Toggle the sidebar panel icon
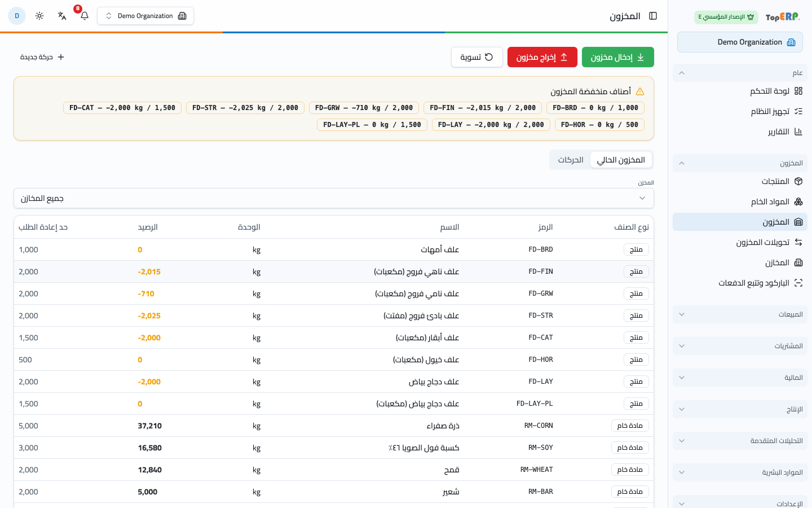Screen dimensions: 812x508 point(653,16)
